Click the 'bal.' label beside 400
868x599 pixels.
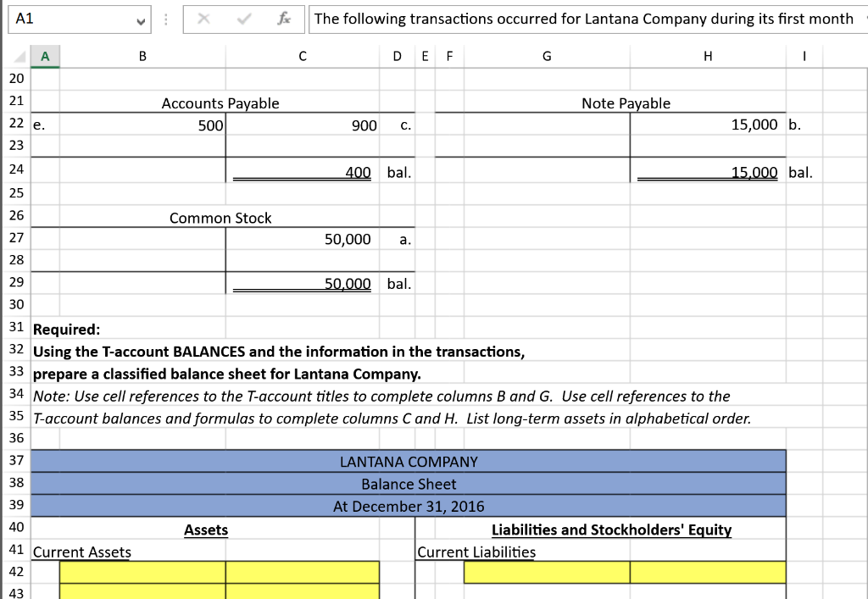click(398, 172)
